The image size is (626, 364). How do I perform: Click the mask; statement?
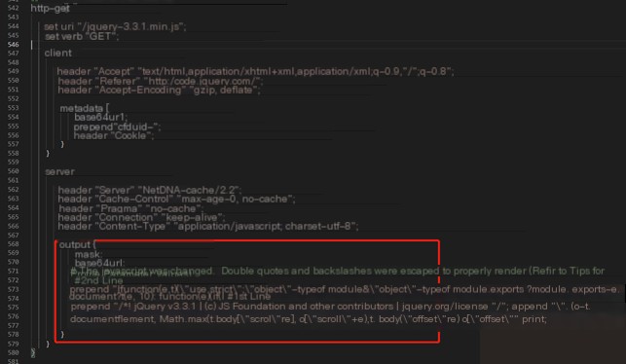(x=89, y=254)
